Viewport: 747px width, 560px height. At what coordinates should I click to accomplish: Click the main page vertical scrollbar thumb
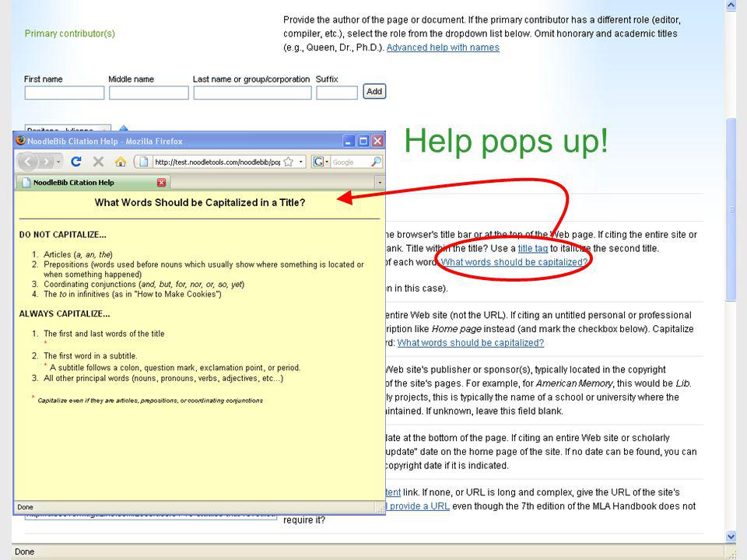click(731, 208)
